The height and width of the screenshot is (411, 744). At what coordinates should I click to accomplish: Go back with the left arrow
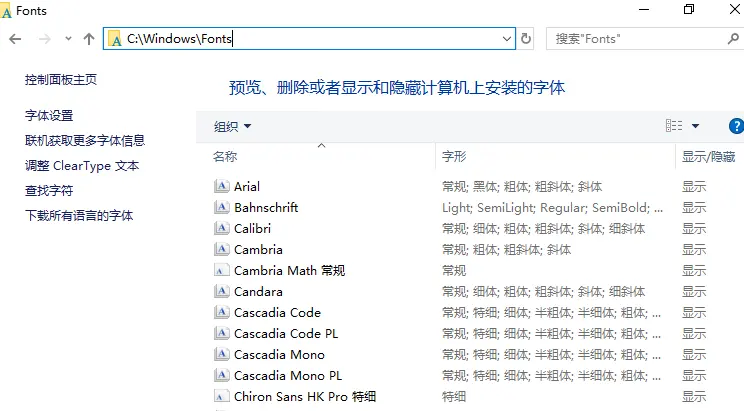click(15, 39)
